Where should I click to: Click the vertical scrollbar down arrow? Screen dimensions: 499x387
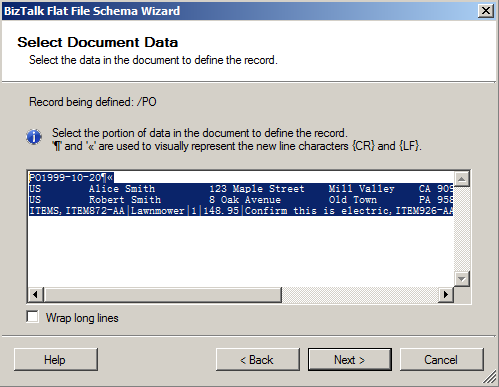coord(462,279)
